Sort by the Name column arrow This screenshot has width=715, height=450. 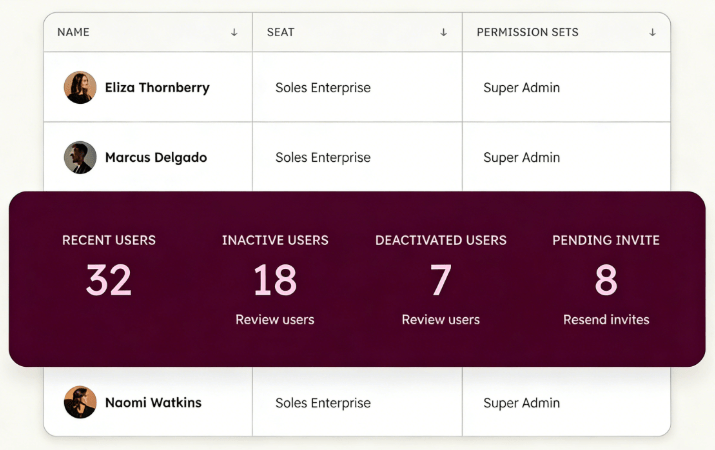tap(234, 32)
